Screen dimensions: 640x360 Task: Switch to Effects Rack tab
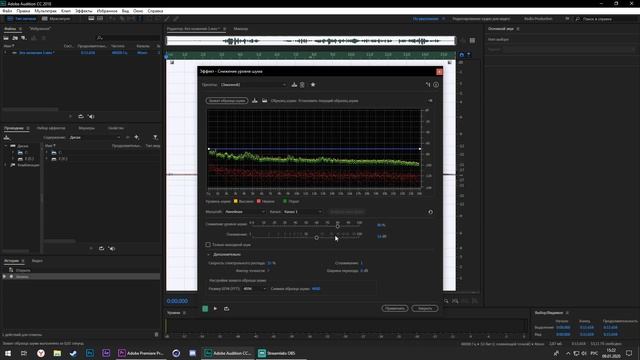(51, 128)
